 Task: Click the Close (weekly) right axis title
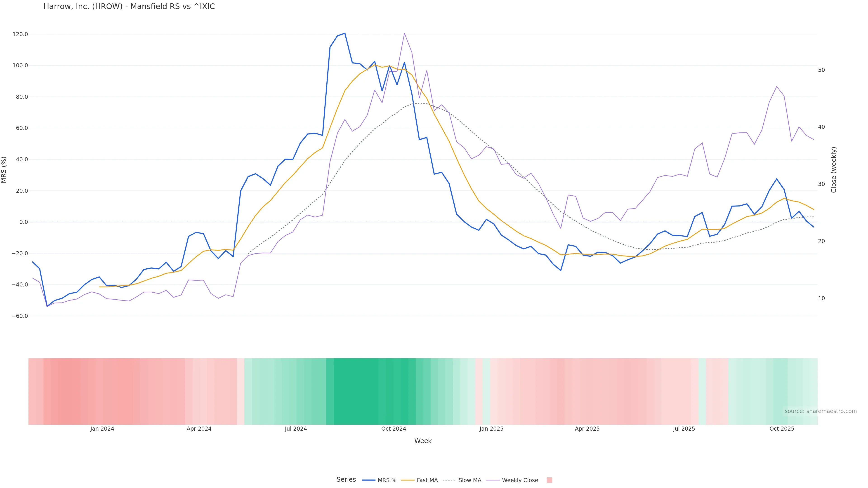[x=834, y=170]
